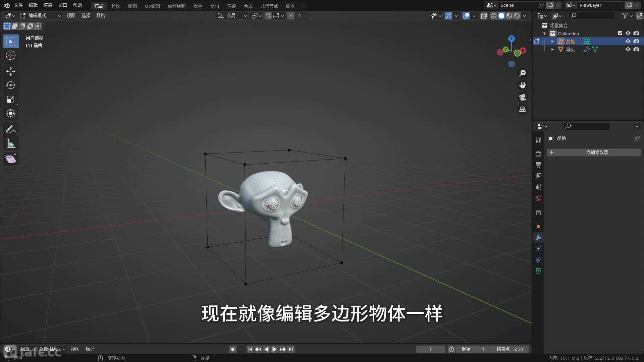
Task: Select the Move tool in toolbar
Action: [x=11, y=71]
